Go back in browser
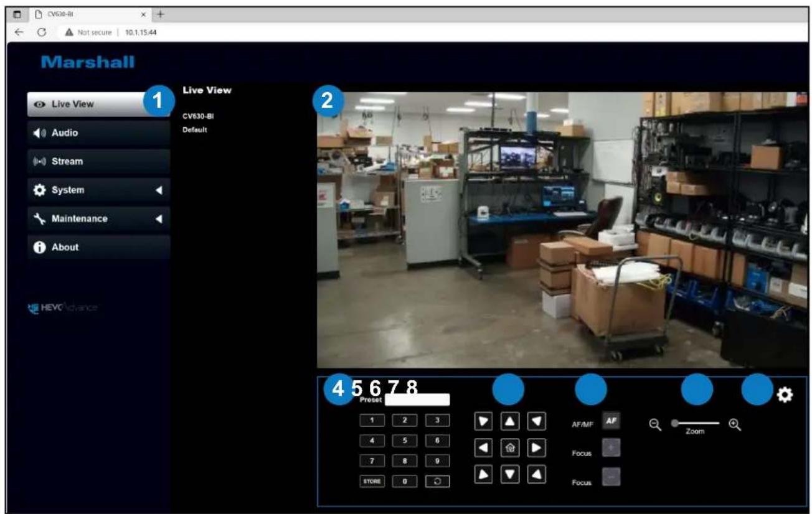The height and width of the screenshot is (514, 812). 19,33
